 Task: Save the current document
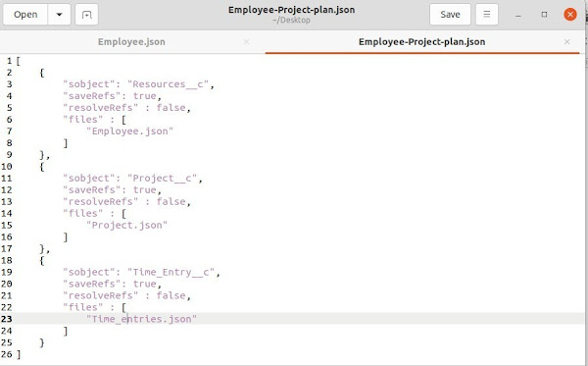click(450, 15)
